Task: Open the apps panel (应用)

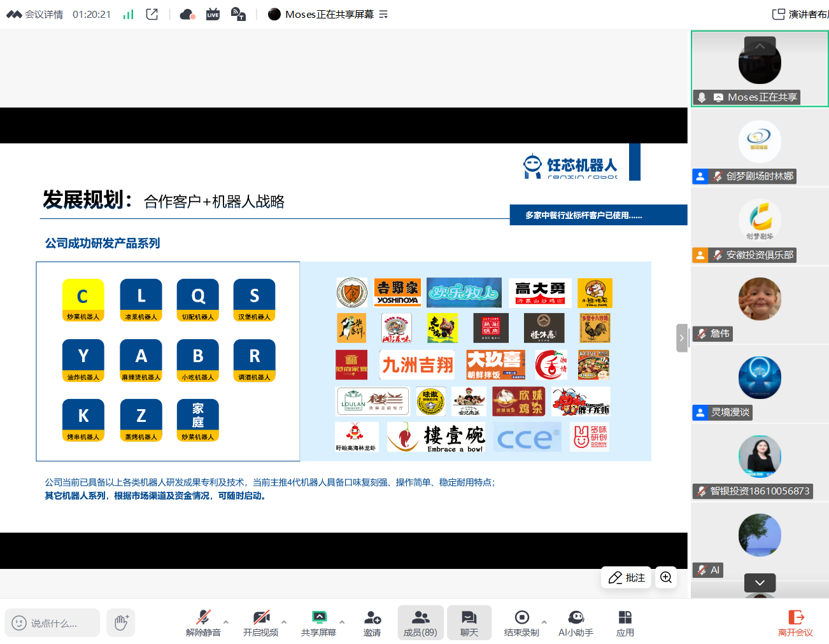Action: [625, 623]
